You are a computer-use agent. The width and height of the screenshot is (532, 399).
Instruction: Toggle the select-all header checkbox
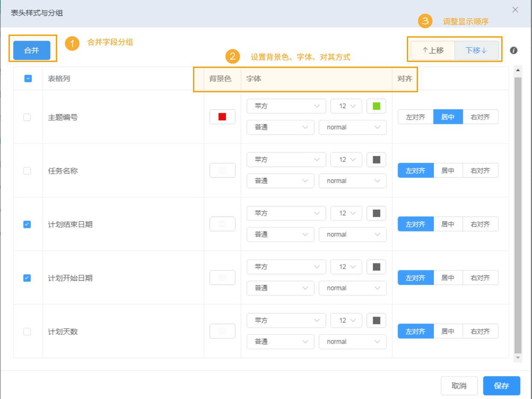coord(28,79)
